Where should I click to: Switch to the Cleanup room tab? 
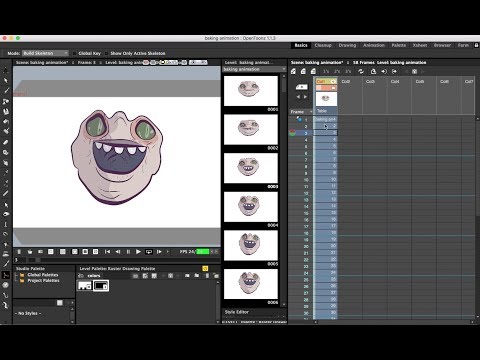[323, 45]
